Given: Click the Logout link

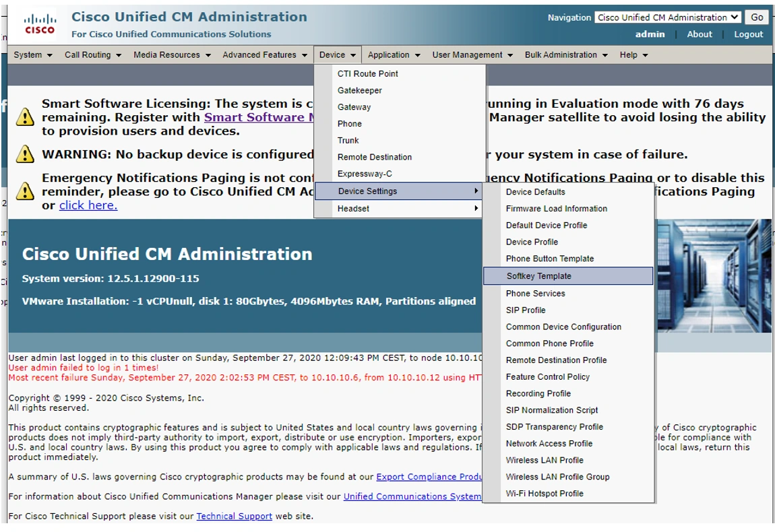Looking at the screenshot, I should point(748,34).
